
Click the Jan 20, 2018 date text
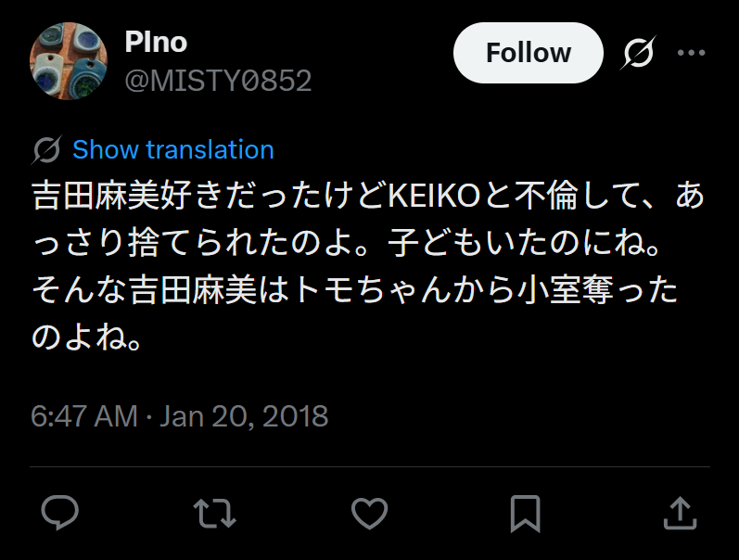click(x=244, y=416)
